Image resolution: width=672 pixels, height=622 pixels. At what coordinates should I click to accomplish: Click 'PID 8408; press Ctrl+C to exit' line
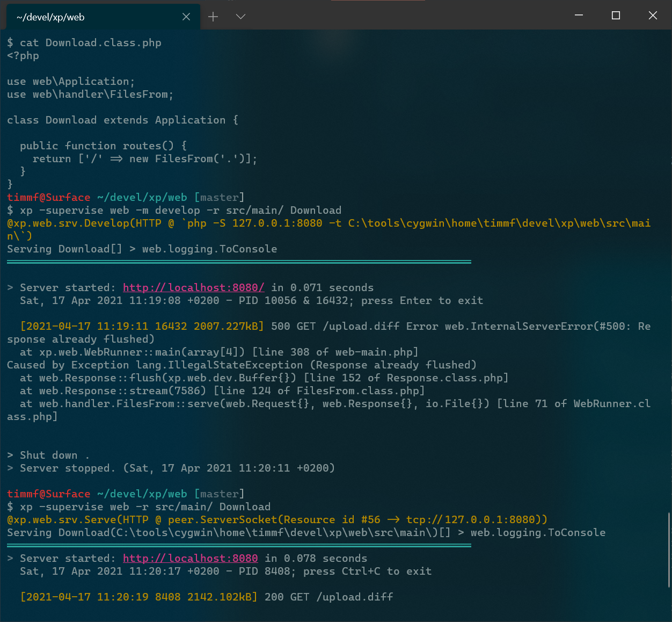(226, 571)
